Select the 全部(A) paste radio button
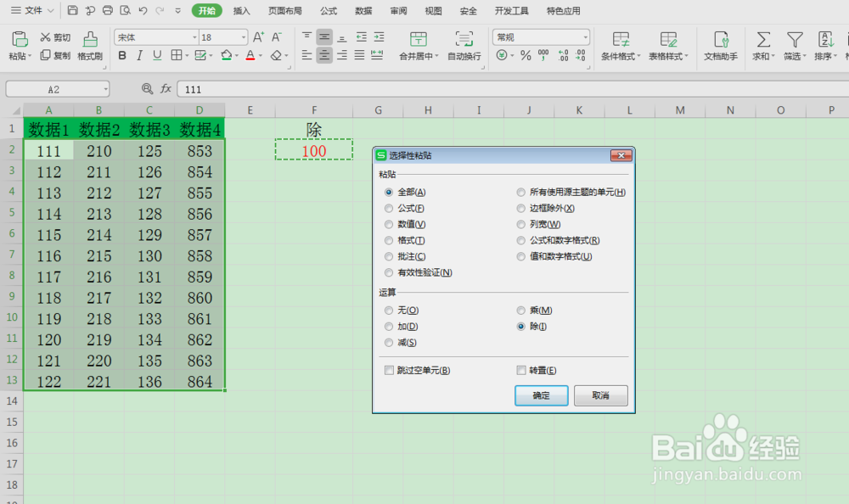 (x=389, y=192)
